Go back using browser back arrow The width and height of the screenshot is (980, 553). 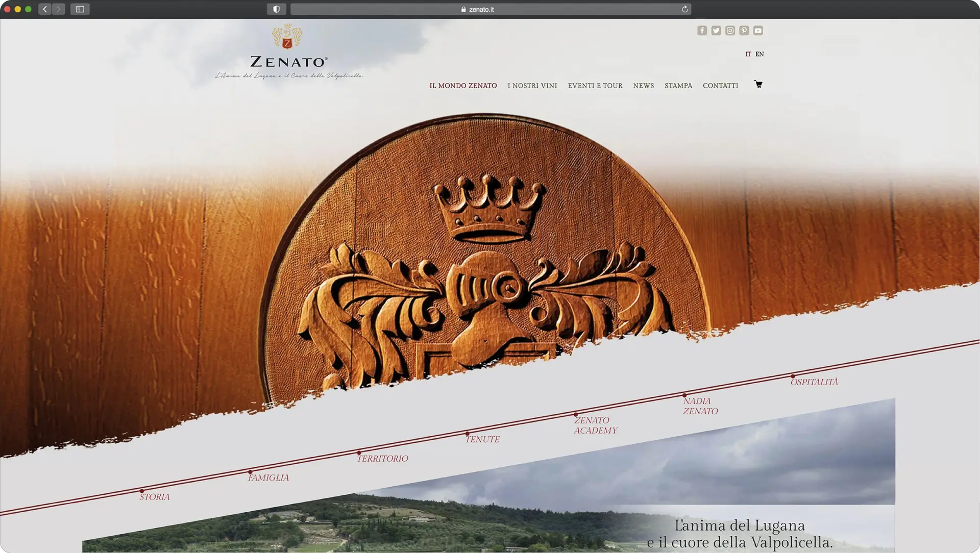tap(45, 9)
